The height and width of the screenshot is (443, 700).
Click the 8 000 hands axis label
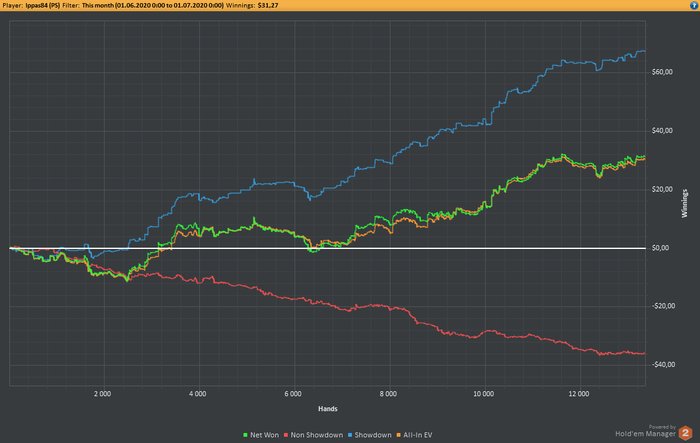click(388, 394)
